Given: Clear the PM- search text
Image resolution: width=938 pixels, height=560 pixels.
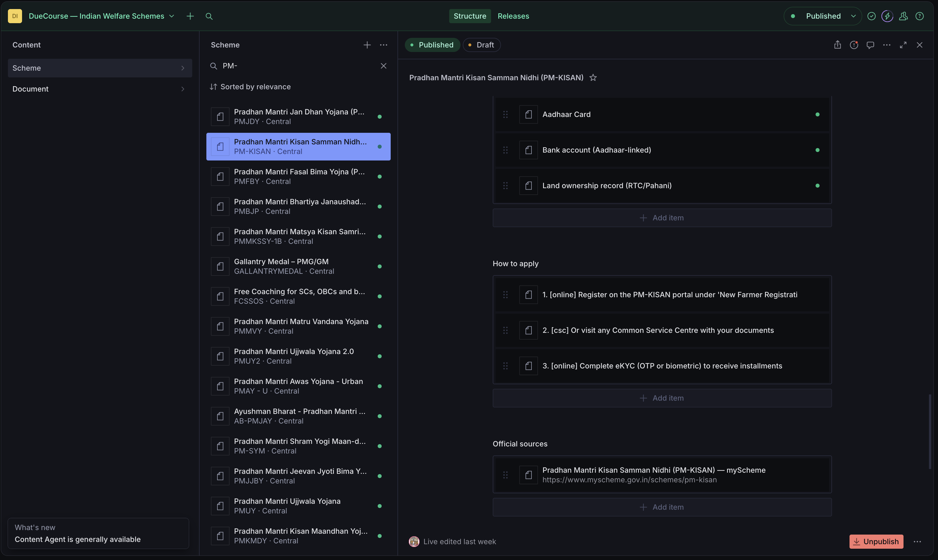Looking at the screenshot, I should [384, 66].
